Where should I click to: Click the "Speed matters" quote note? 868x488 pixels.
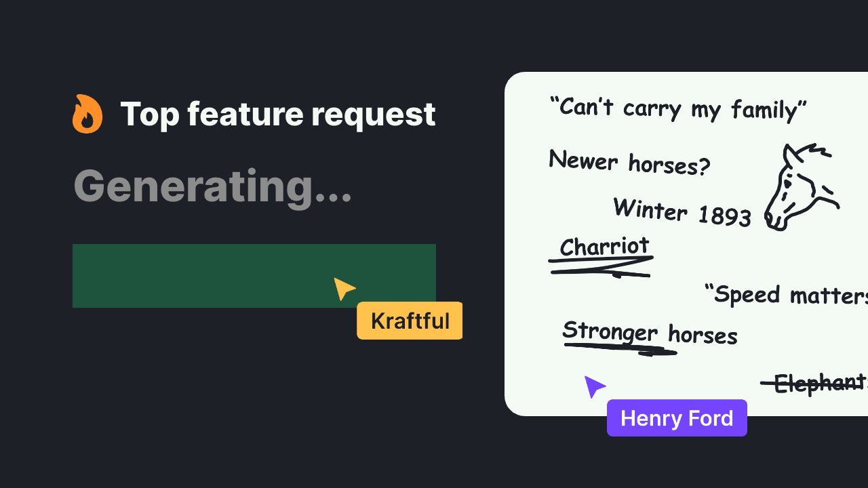(786, 296)
